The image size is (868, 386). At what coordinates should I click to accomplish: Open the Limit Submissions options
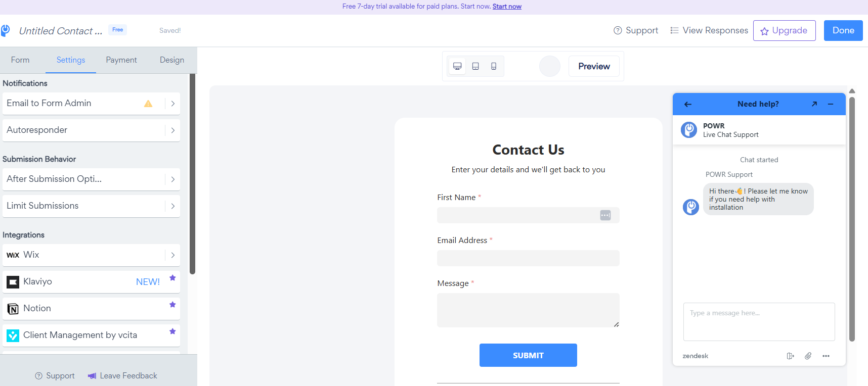[172, 206]
